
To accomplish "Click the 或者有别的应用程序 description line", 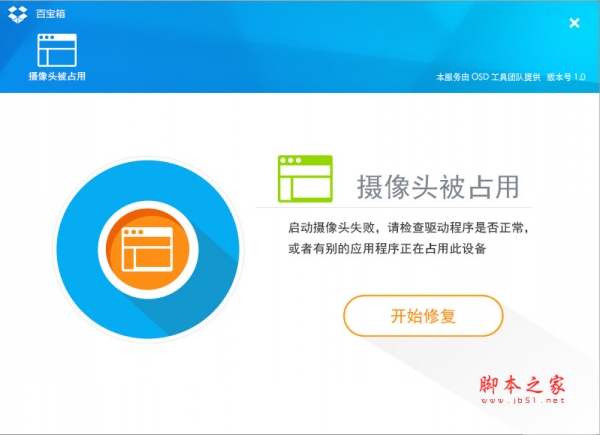I will coord(387,249).
